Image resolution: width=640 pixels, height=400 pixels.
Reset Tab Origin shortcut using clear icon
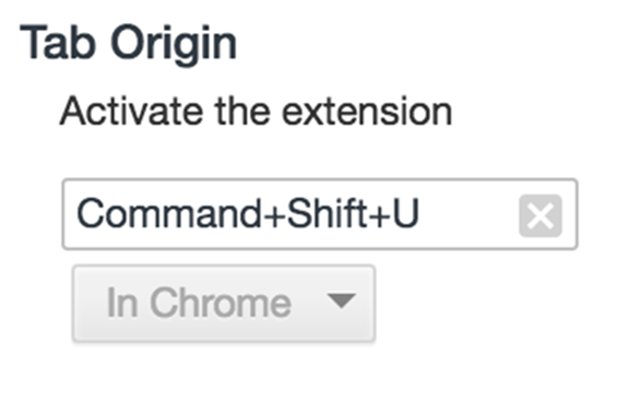pos(540,216)
